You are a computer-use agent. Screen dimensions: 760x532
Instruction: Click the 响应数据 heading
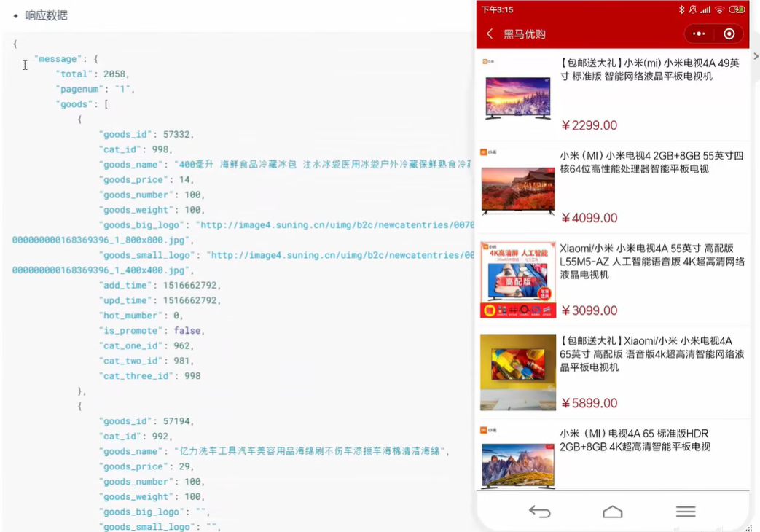(x=46, y=15)
